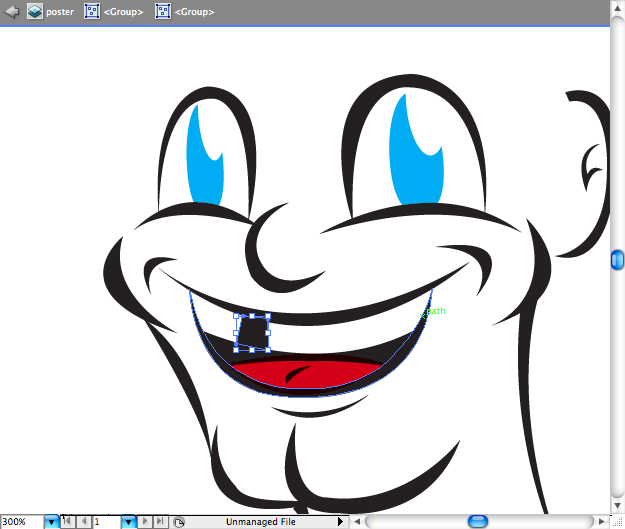
Task: Click the artboard number field showing 1
Action: click(x=106, y=522)
